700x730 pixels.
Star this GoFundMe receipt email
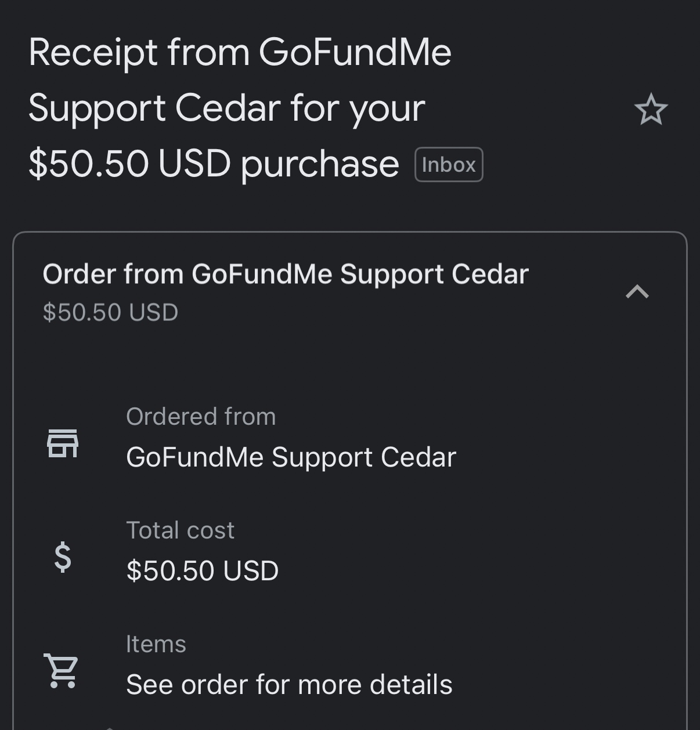tap(651, 109)
